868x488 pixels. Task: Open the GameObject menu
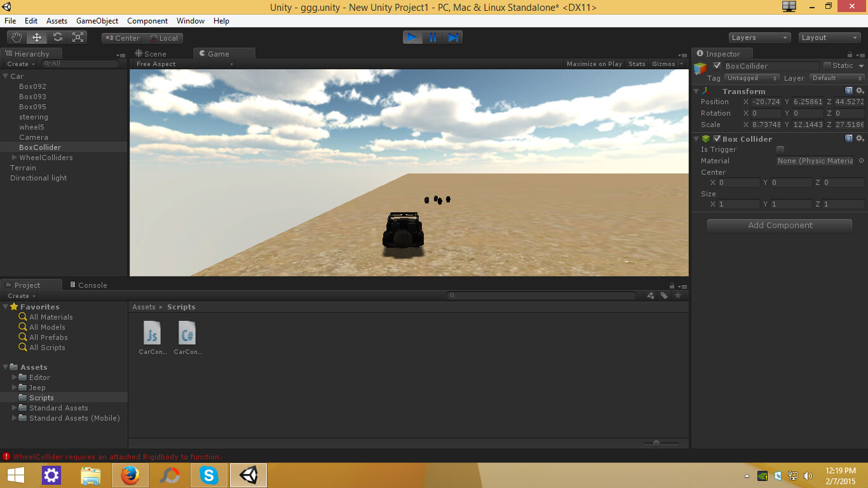[97, 21]
